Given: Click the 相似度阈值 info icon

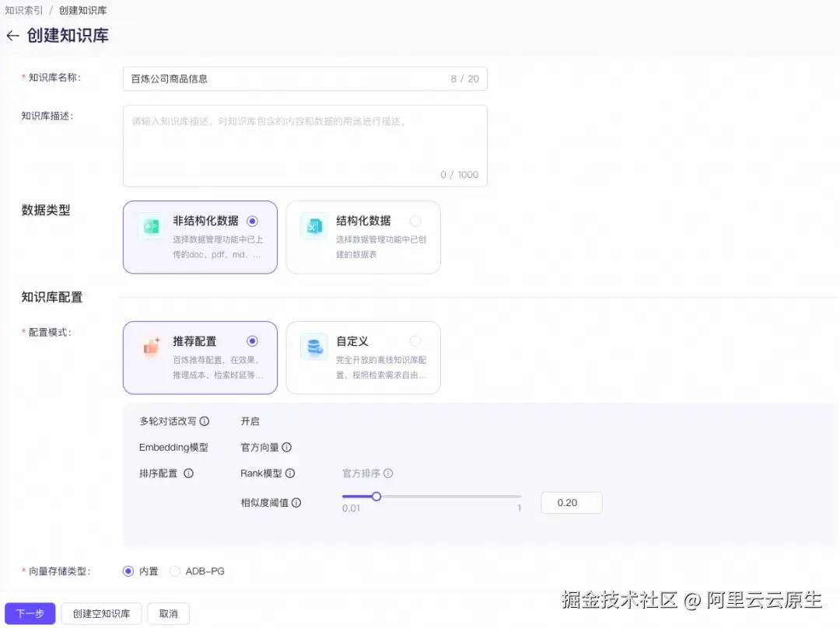Looking at the screenshot, I should pyautogui.click(x=296, y=503).
